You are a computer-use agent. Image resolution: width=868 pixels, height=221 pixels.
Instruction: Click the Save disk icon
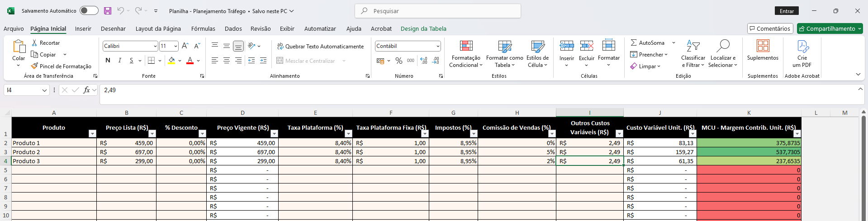click(x=108, y=11)
